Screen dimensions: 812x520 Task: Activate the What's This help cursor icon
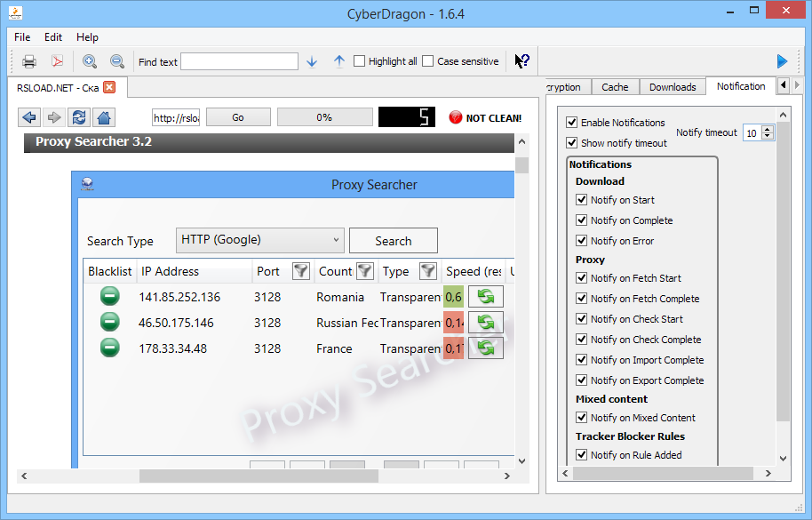pyautogui.click(x=522, y=61)
